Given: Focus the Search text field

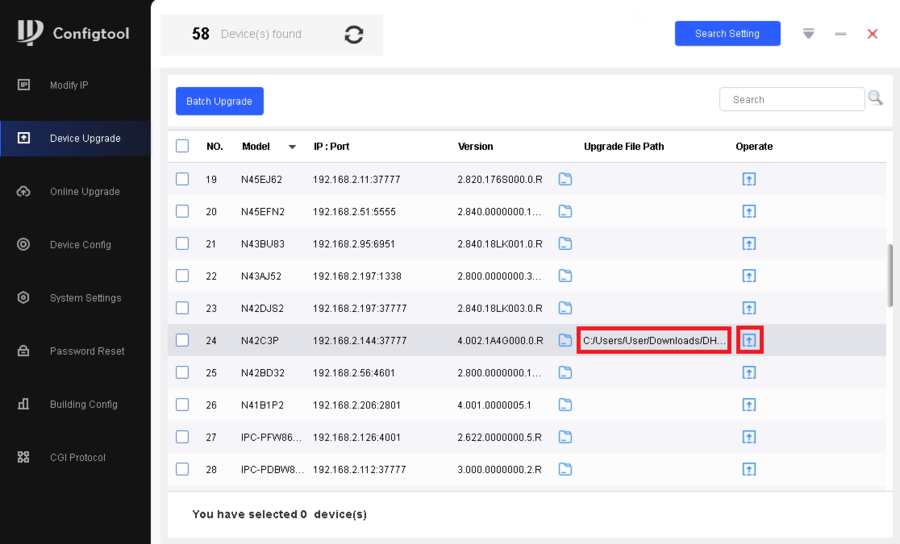Looking at the screenshot, I should 791,99.
